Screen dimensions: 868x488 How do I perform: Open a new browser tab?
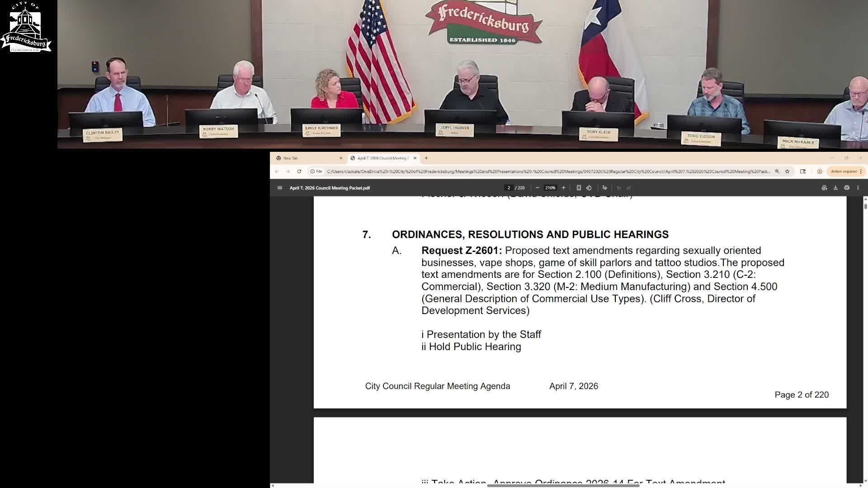[426, 158]
